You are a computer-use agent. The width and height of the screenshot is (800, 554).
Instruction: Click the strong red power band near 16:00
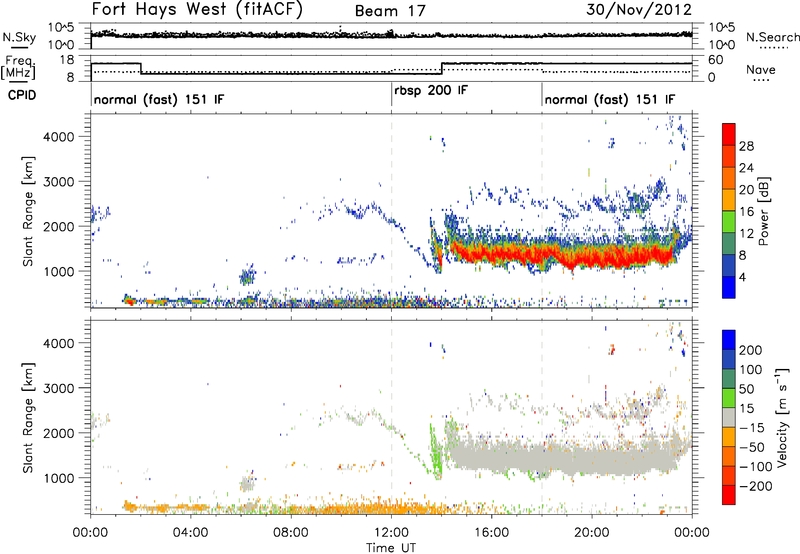(x=491, y=254)
